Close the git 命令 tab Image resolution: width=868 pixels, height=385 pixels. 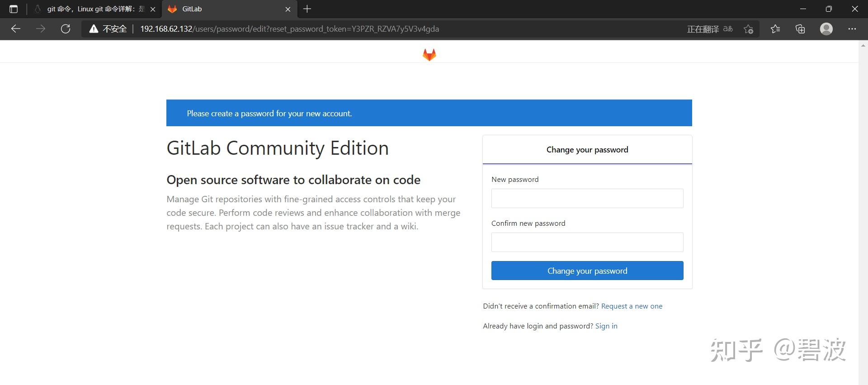tap(153, 9)
